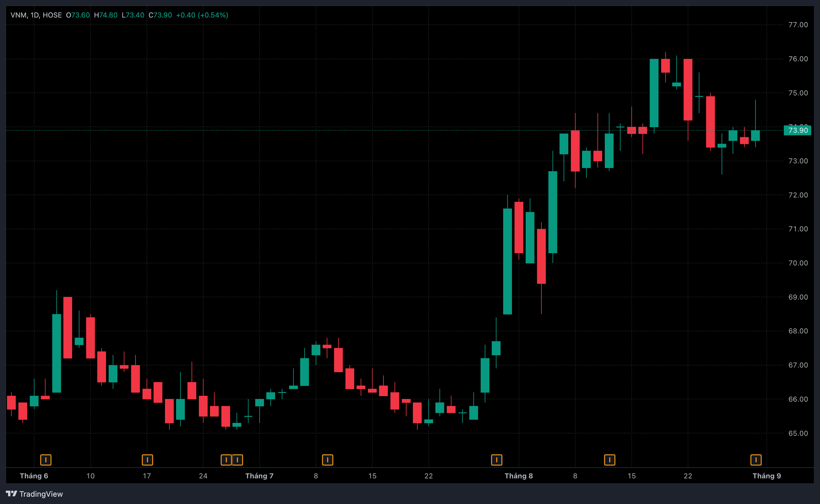The image size is (820, 504).
Task: Click the Tháng 9 label on the time axis
Action: pyautogui.click(x=767, y=476)
